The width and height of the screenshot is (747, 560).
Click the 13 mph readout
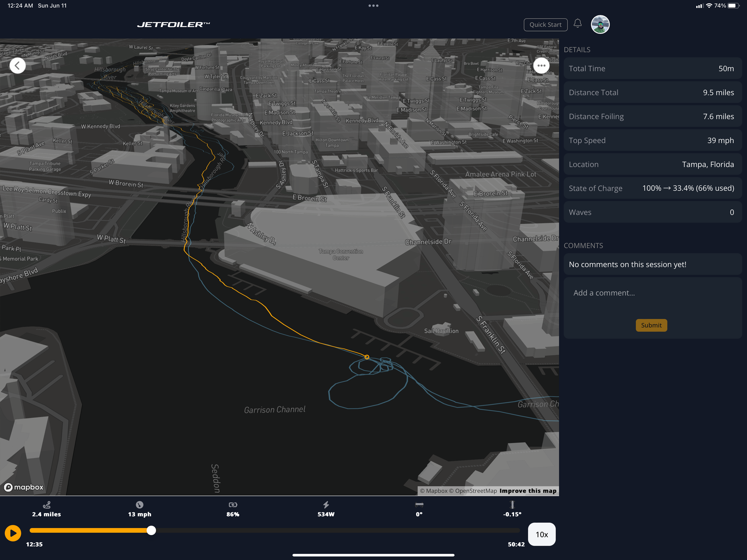click(139, 514)
